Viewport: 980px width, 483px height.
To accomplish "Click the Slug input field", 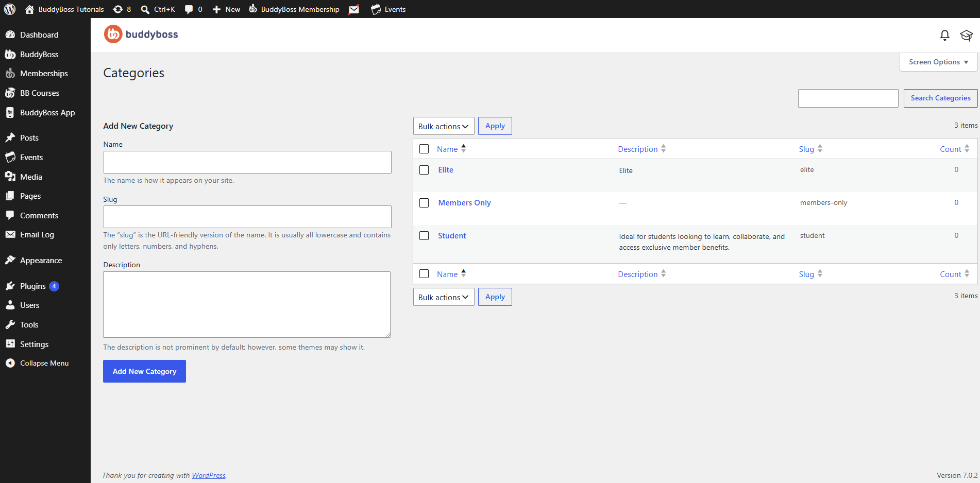I will tap(247, 217).
